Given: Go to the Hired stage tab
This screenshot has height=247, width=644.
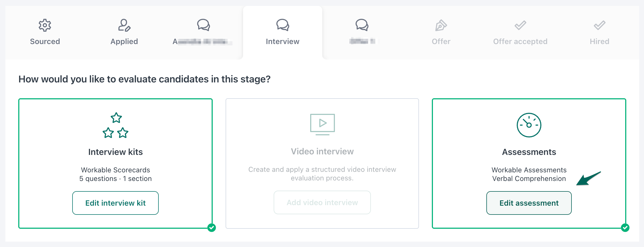Looking at the screenshot, I should click(599, 33).
